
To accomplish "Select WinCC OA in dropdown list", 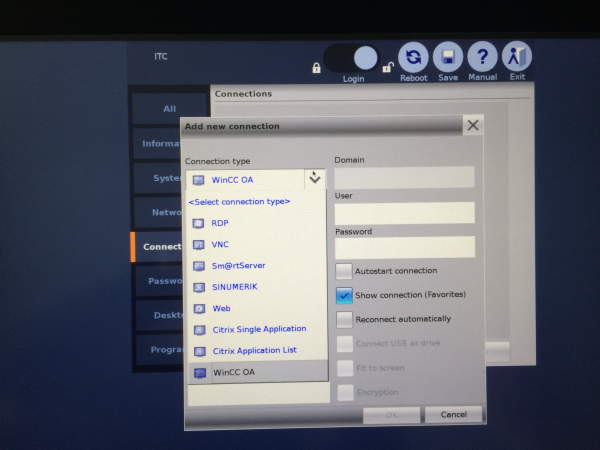I will tap(258, 372).
